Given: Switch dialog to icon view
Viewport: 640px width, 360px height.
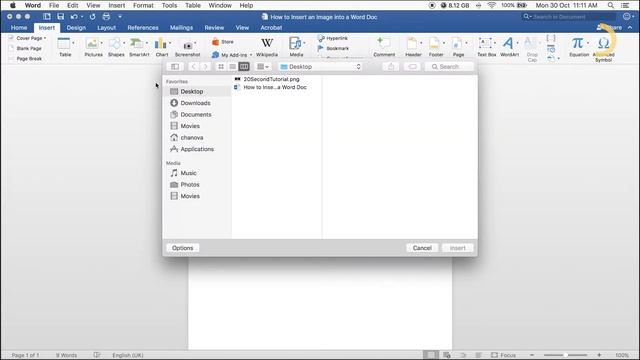Looking at the screenshot, I should point(221,67).
